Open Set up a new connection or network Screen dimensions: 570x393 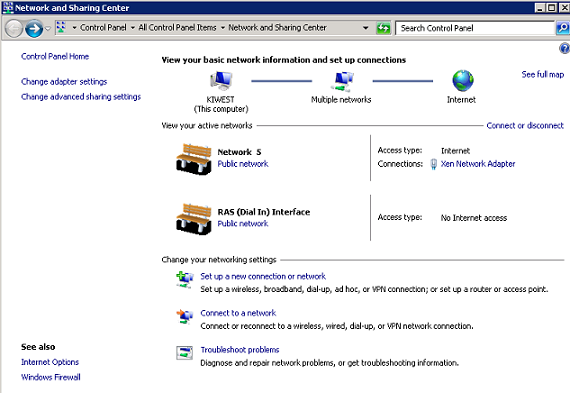click(x=263, y=276)
